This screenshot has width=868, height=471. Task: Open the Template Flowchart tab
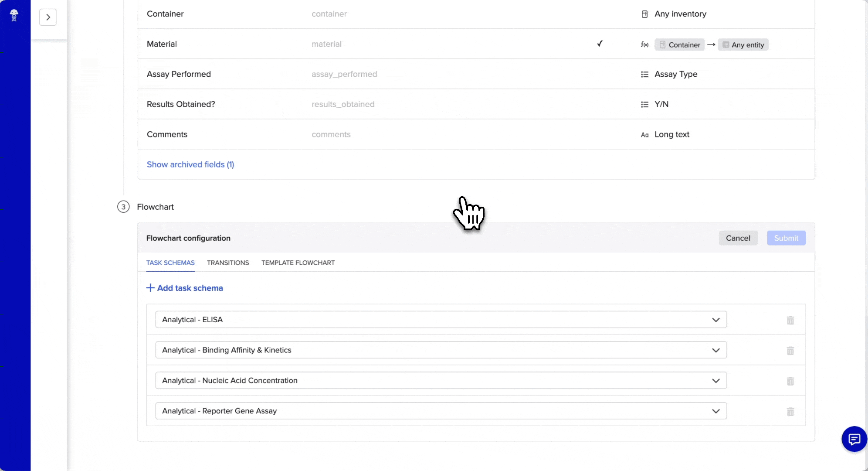(298, 263)
